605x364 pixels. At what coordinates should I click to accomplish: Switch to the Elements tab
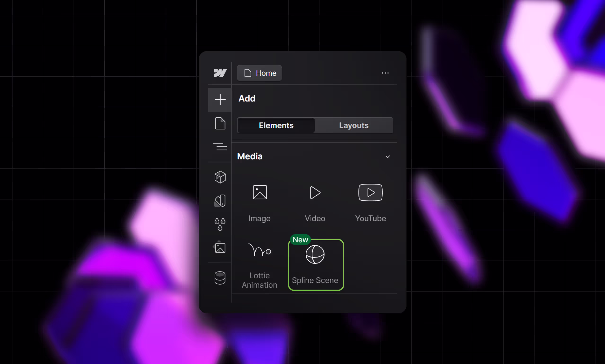point(276,125)
